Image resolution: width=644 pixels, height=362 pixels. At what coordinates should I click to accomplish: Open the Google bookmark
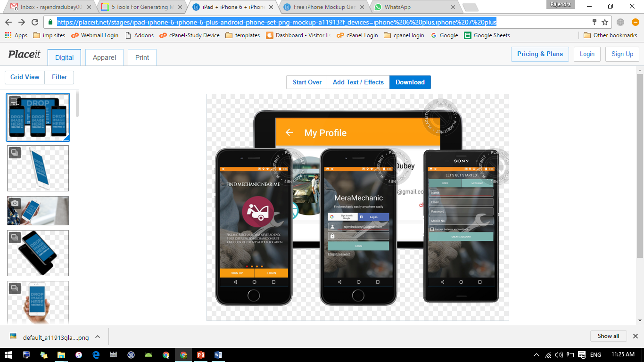click(x=444, y=35)
